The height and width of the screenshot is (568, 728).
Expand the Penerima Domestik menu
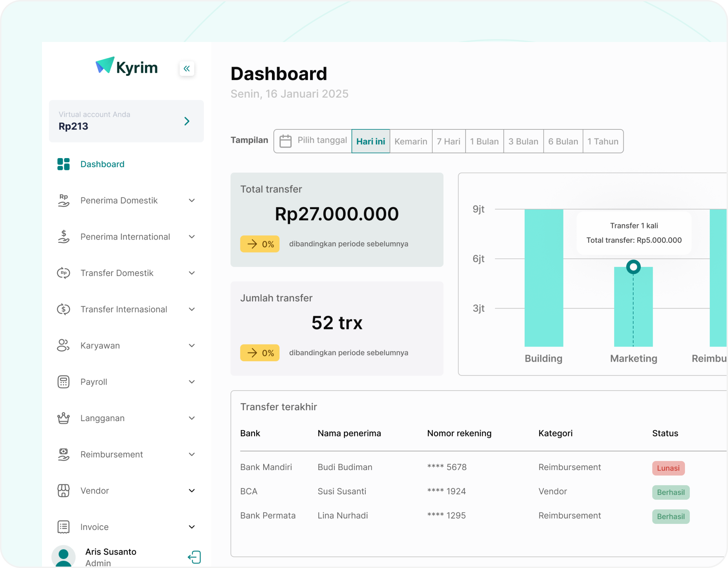(192, 200)
